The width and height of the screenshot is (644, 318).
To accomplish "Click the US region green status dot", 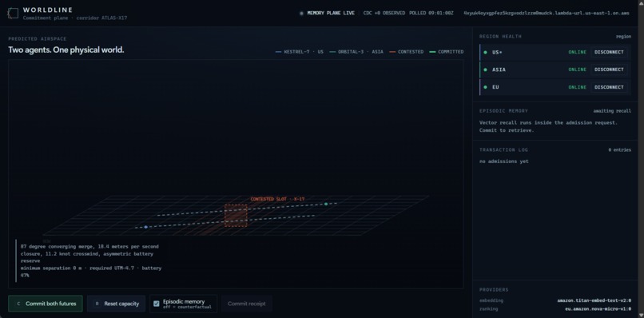I will pos(485,52).
